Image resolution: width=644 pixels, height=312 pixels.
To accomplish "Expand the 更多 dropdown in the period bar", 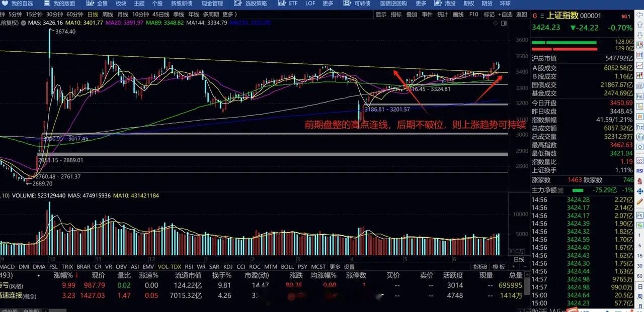I will tap(229, 14).
